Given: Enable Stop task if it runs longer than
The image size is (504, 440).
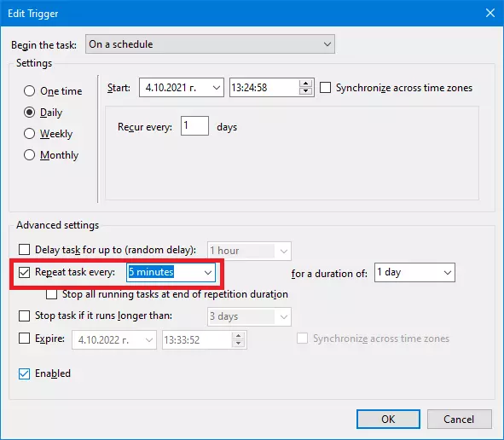Looking at the screenshot, I should 25,316.
